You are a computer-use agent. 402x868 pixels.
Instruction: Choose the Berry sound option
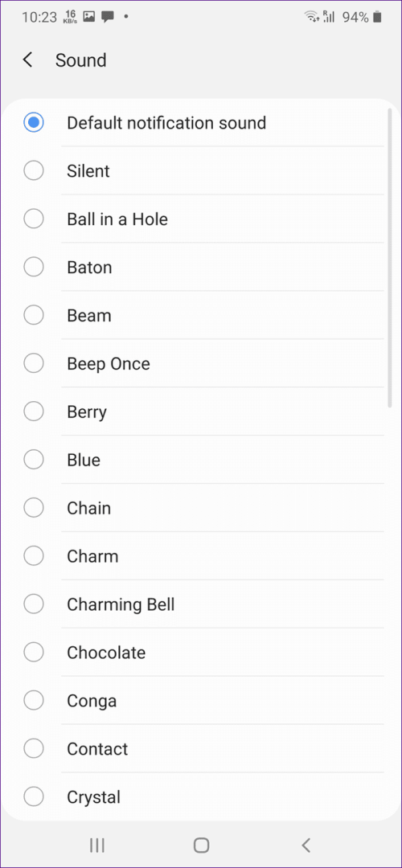[34, 411]
